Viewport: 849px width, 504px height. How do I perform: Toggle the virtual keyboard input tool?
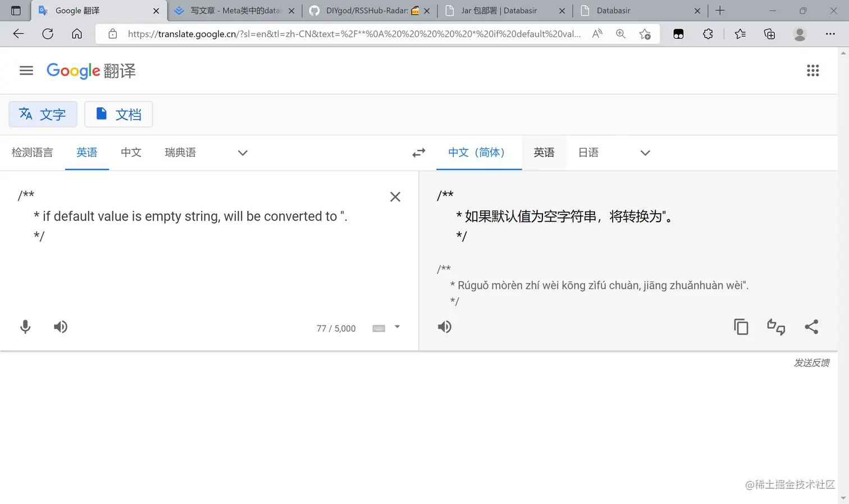(379, 328)
